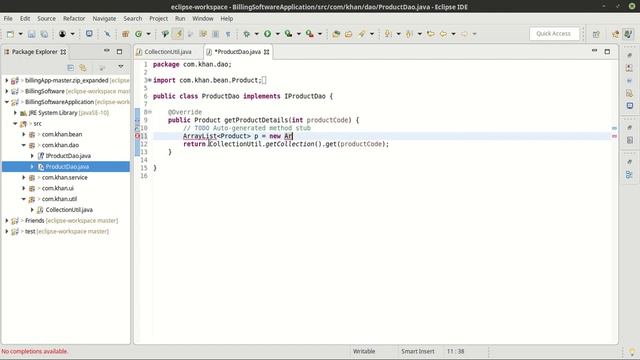Screen dimensions: 640x360
Task: Open the Refactor menu
Action: [74, 19]
